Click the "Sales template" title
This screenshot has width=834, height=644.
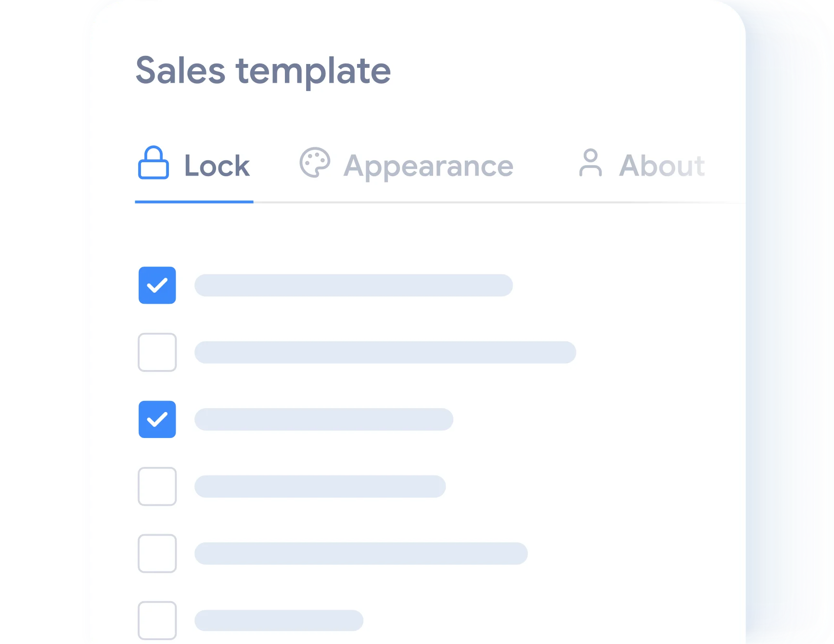(263, 71)
